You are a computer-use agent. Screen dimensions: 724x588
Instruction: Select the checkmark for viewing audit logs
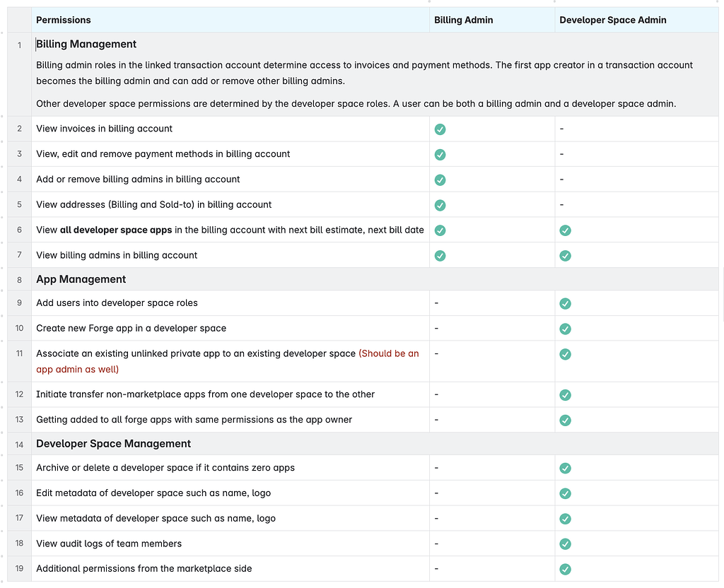pos(565,544)
